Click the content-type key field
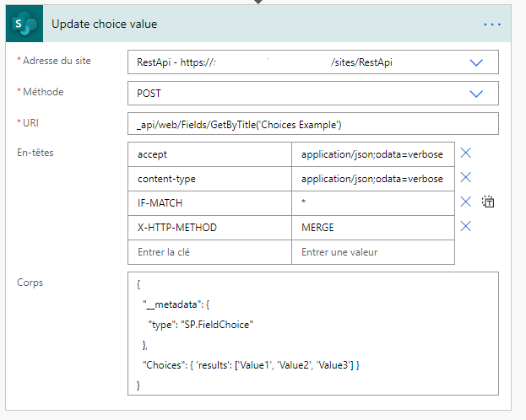 [x=209, y=179]
